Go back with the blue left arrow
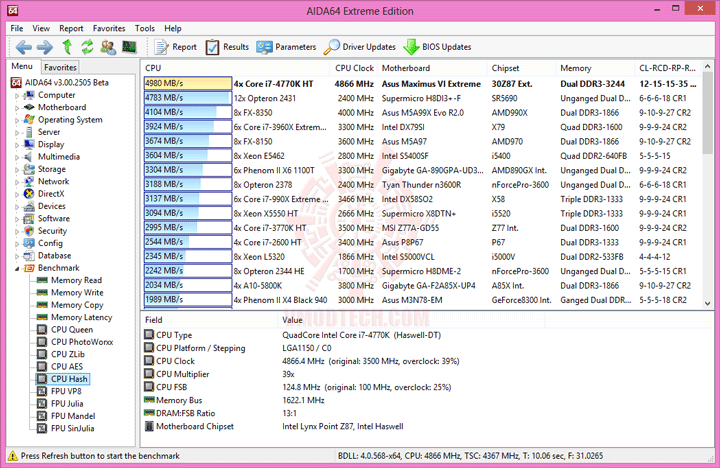The image size is (720, 468). (x=23, y=47)
